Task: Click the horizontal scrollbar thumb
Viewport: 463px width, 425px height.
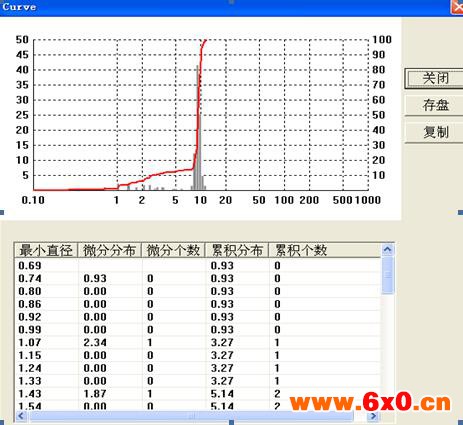Action: pos(191,416)
